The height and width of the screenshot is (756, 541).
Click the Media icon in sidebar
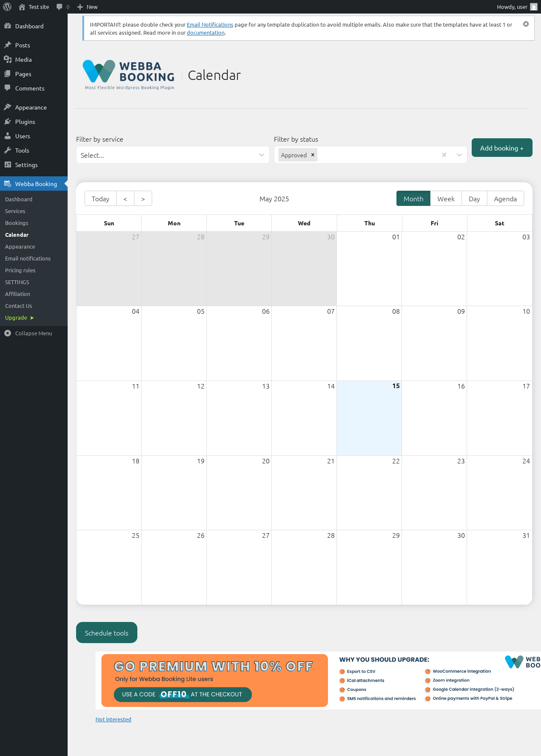click(8, 59)
